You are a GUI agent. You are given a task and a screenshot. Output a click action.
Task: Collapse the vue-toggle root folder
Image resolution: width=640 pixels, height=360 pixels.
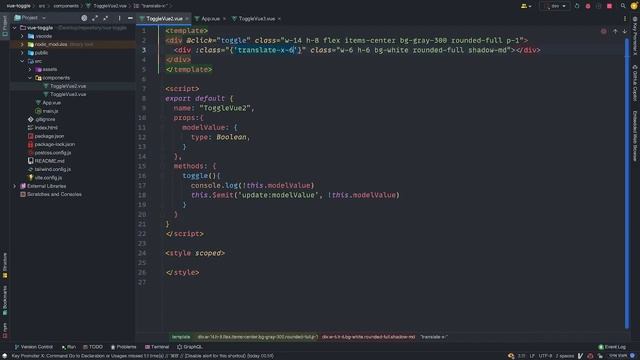coord(15,28)
